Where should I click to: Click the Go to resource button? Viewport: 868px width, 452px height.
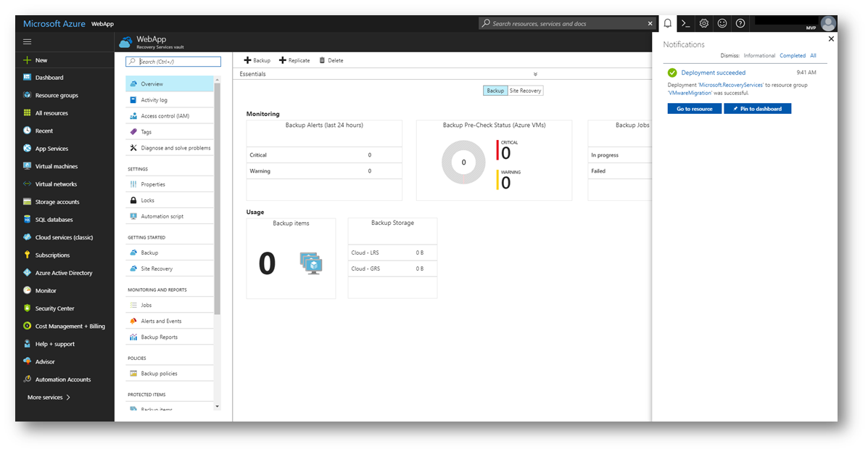[694, 109]
